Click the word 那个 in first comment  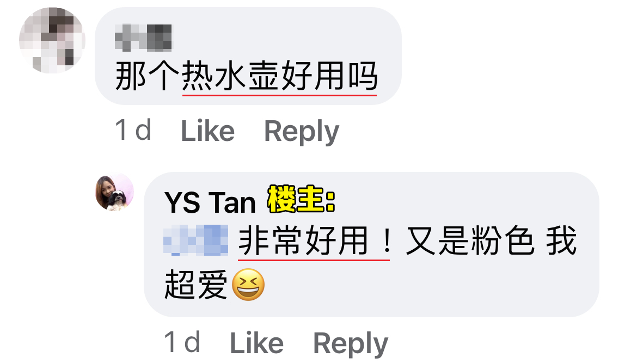[148, 76]
